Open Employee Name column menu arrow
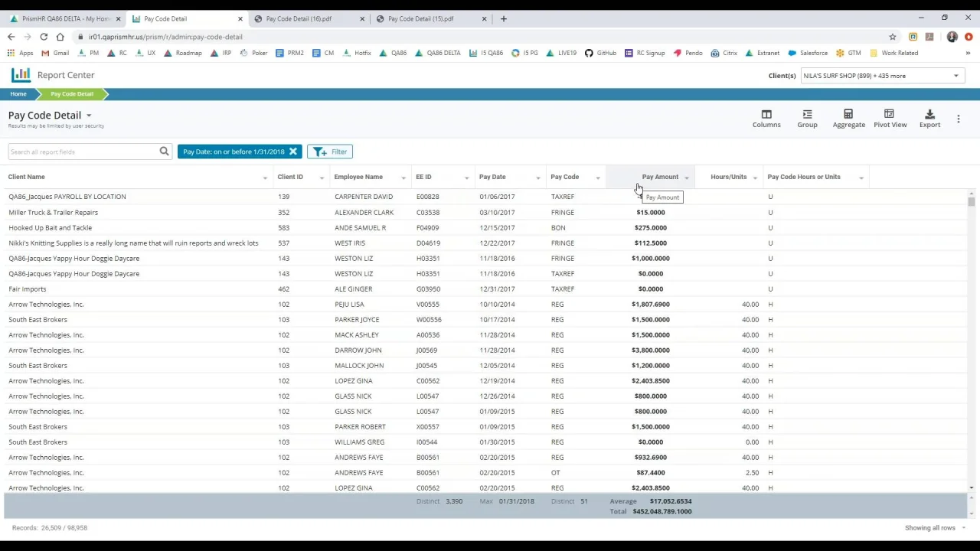The image size is (980, 551). coord(403,178)
